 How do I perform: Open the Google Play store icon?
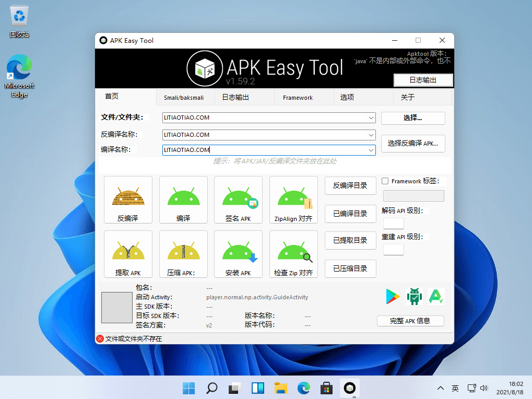pyautogui.click(x=393, y=297)
